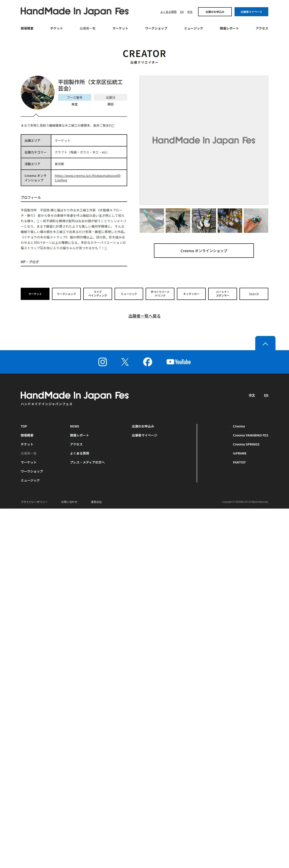Image resolution: width=289 pixels, height=868 pixels.
Task: Click footer 中文 language link
Action: tap(252, 395)
